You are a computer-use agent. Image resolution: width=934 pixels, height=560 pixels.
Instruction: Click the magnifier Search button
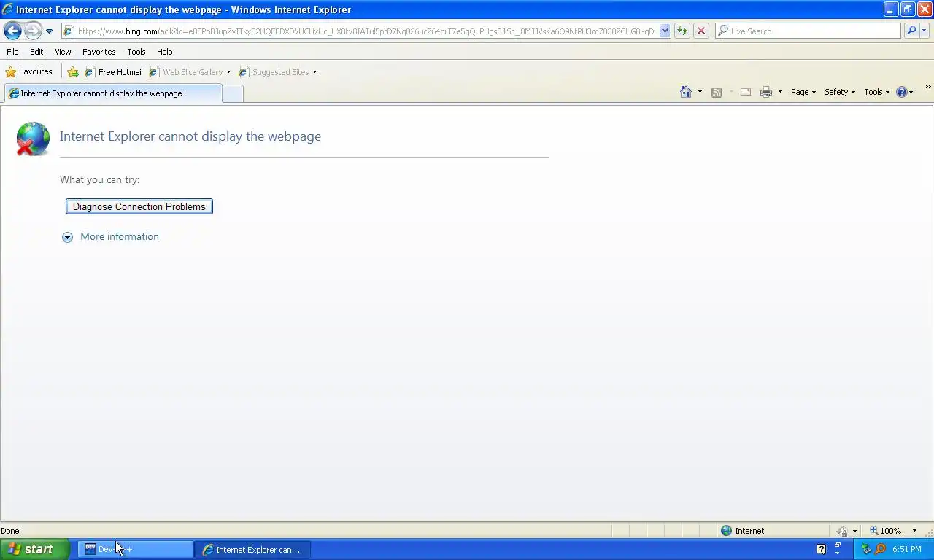(x=911, y=31)
